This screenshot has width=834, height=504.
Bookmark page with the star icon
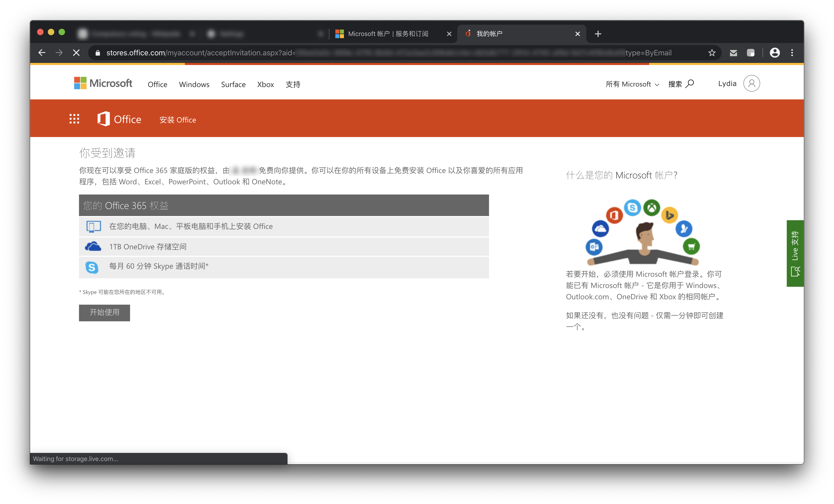(x=711, y=53)
